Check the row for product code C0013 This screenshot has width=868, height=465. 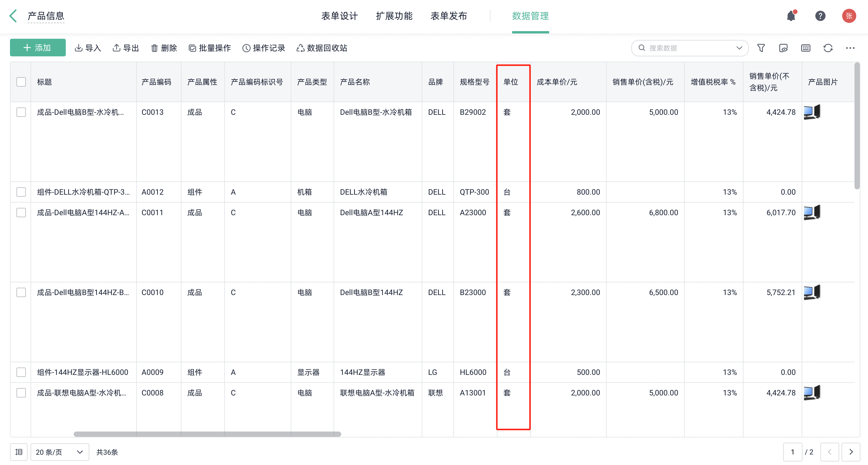21,112
